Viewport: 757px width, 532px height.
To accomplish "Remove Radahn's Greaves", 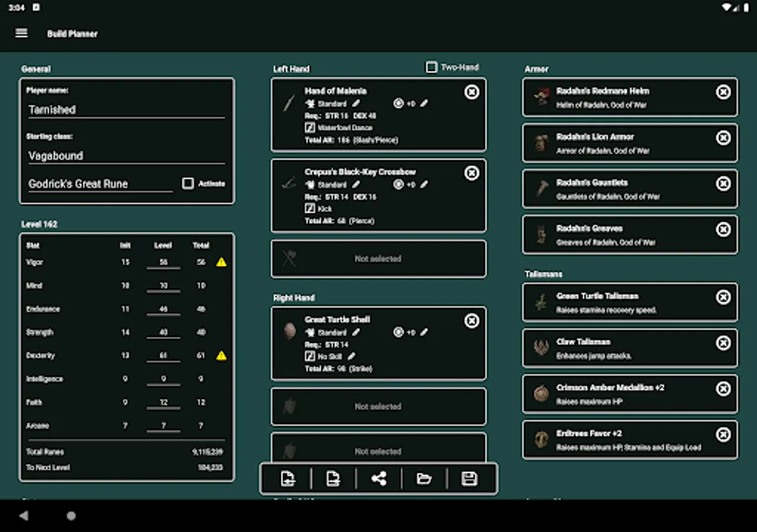I will click(723, 229).
